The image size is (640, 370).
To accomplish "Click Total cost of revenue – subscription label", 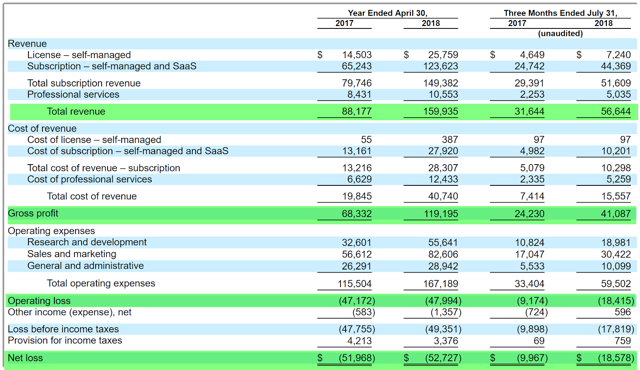I will pyautogui.click(x=104, y=168).
